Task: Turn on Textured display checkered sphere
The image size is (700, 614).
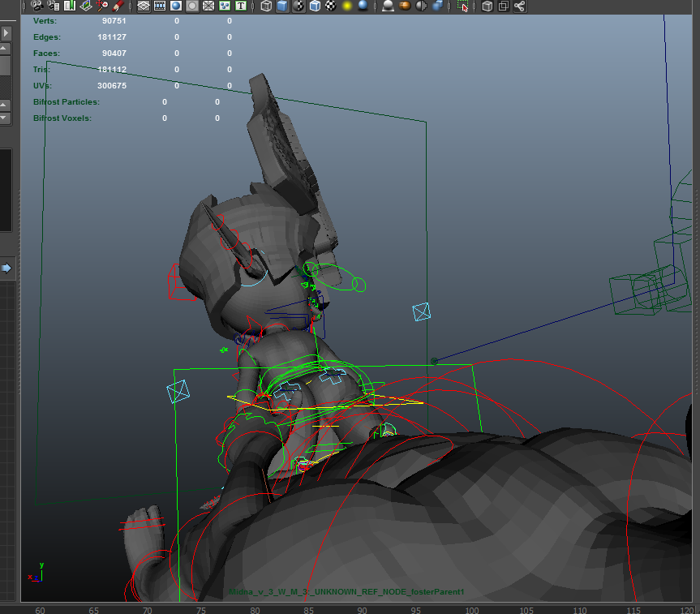Action: 330,6
